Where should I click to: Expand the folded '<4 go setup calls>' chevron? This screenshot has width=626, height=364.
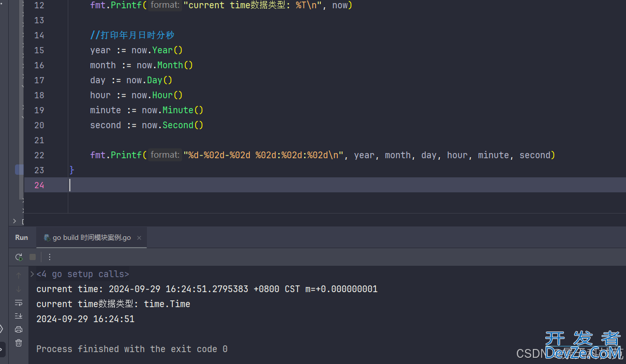[x=32, y=274]
